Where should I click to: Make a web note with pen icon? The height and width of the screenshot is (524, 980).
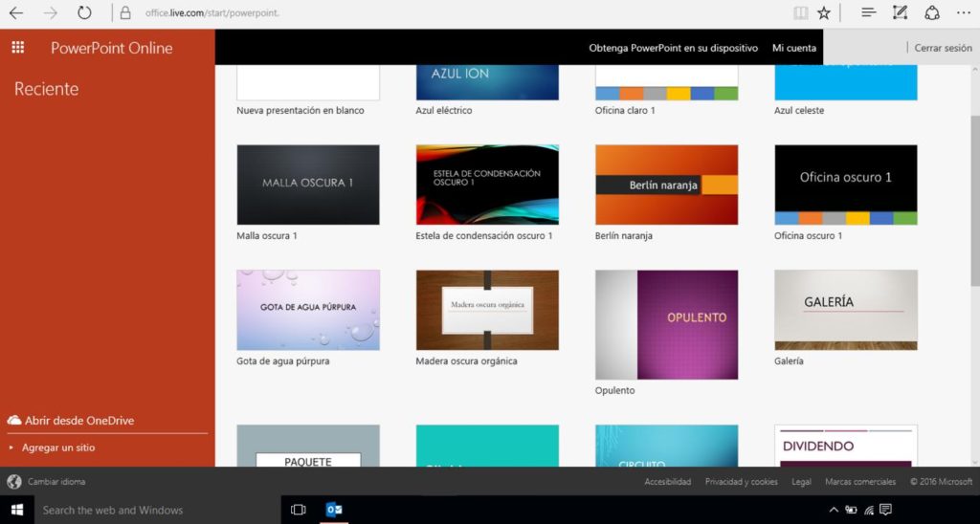[x=900, y=13]
